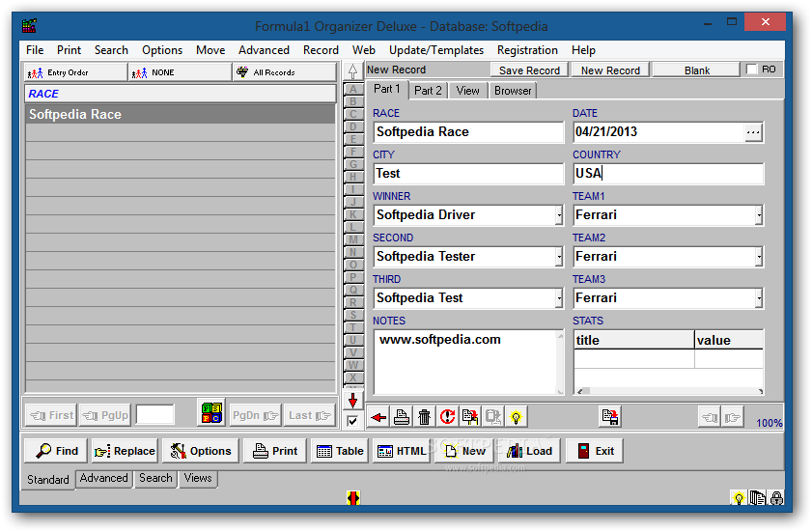Select the Views bottom tab

(x=198, y=478)
